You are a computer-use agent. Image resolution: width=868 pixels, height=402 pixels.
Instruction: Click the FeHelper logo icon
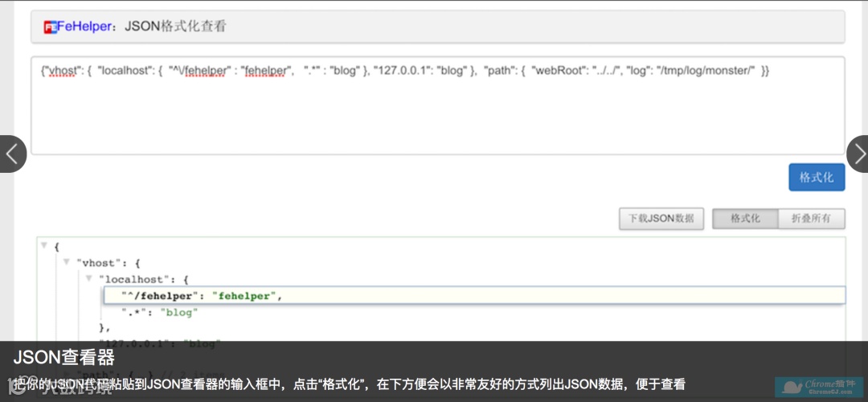click(51, 27)
